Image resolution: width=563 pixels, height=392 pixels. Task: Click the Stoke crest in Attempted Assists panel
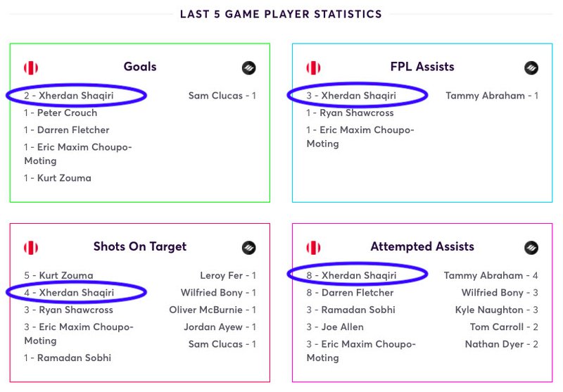click(x=313, y=247)
